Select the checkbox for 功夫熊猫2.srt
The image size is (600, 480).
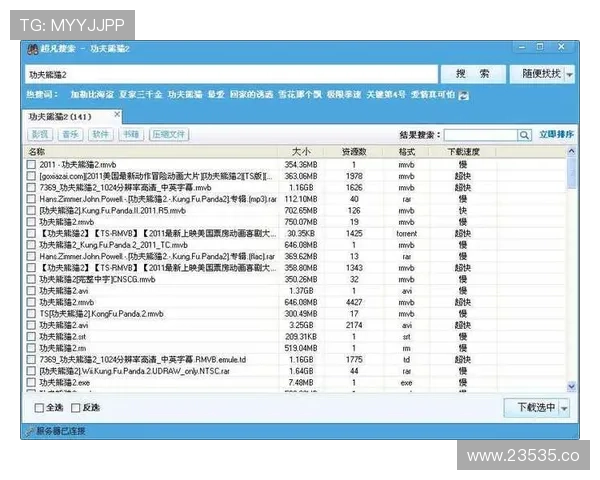tap(31, 336)
